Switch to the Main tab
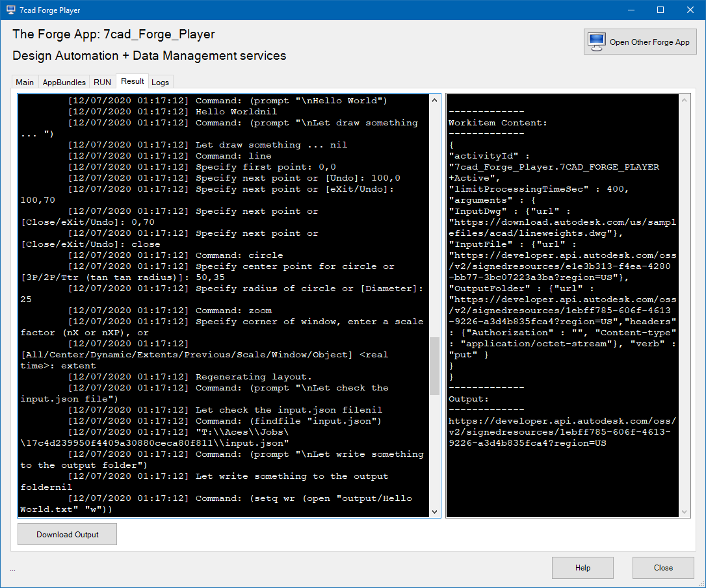Viewport: 706px width, 588px height. [x=25, y=83]
